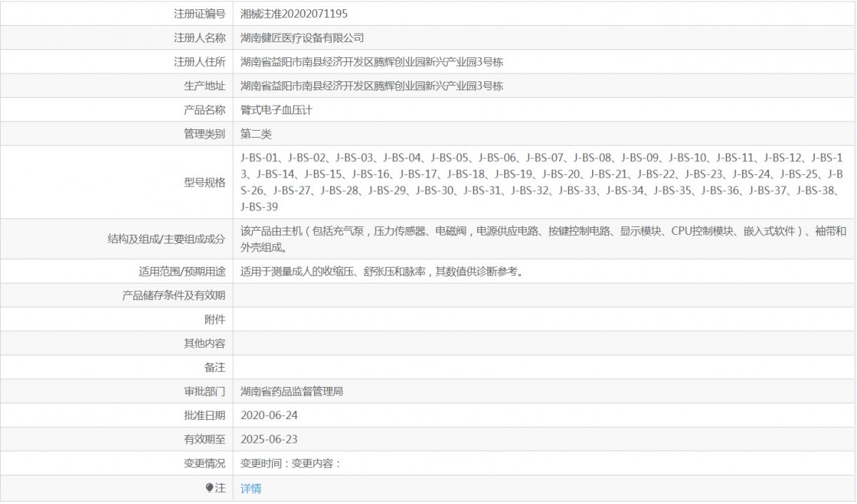Click the model list starting J-BS-01
This screenshot has height=504, width=857.
pos(542,182)
